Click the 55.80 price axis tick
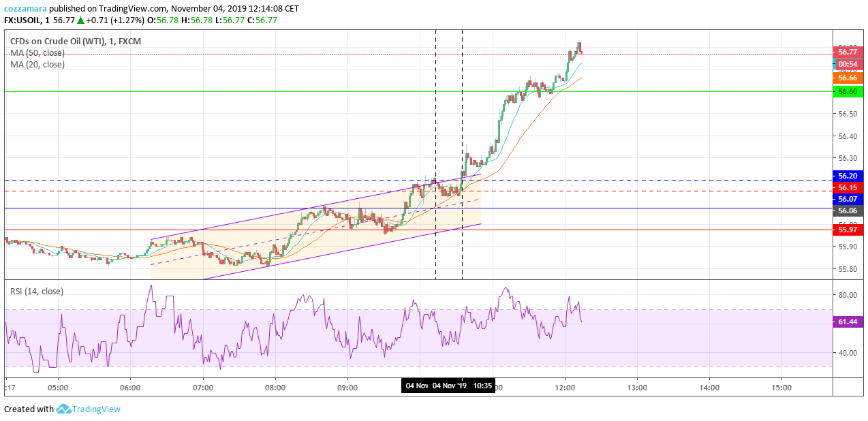The image size is (868, 421). (848, 269)
